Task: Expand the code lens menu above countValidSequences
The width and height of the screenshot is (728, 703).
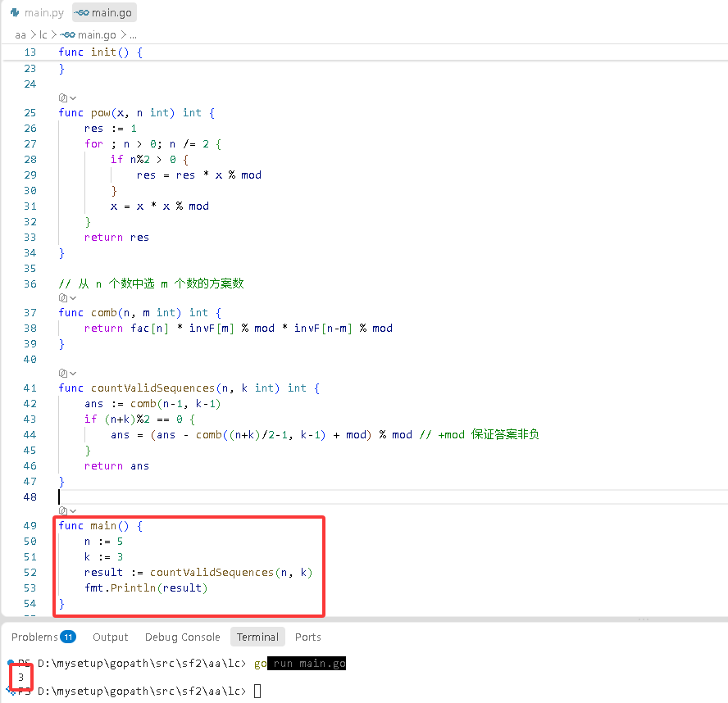Action: [x=67, y=373]
